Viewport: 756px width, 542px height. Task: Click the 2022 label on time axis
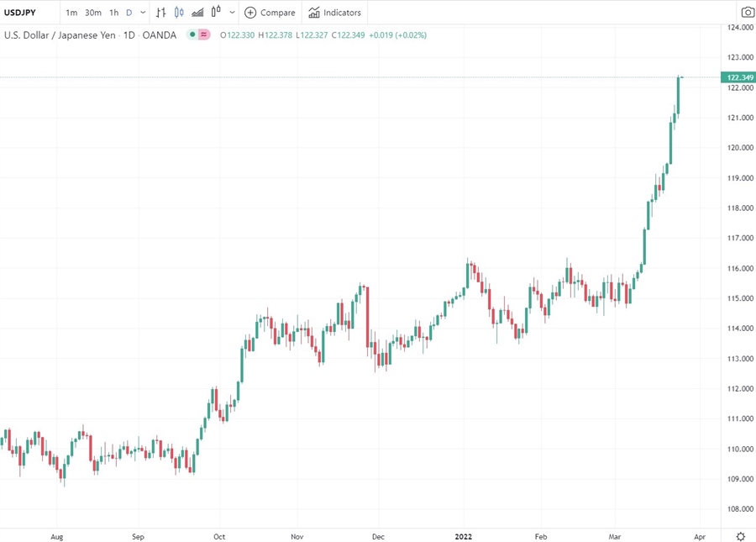(464, 537)
